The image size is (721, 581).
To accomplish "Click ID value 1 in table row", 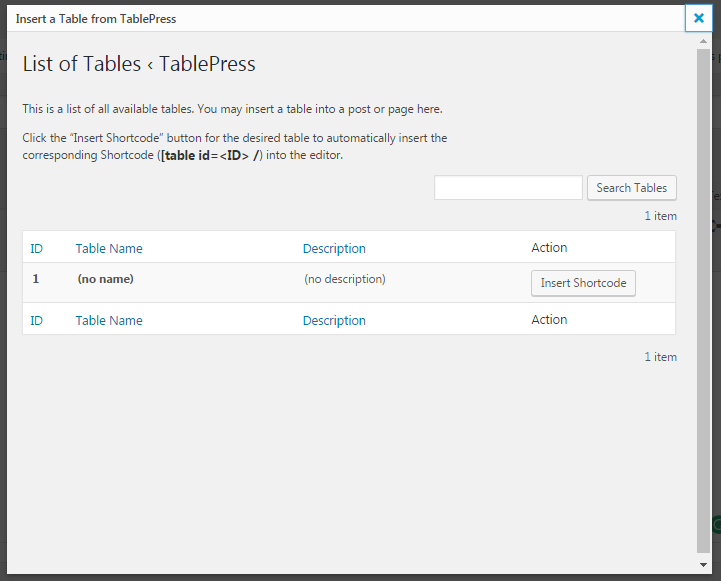I will [x=36, y=279].
